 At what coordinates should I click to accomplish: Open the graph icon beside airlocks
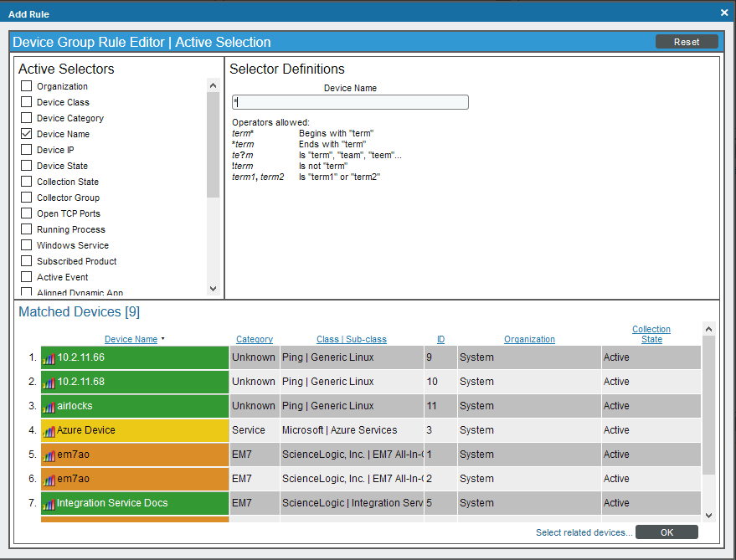point(49,407)
